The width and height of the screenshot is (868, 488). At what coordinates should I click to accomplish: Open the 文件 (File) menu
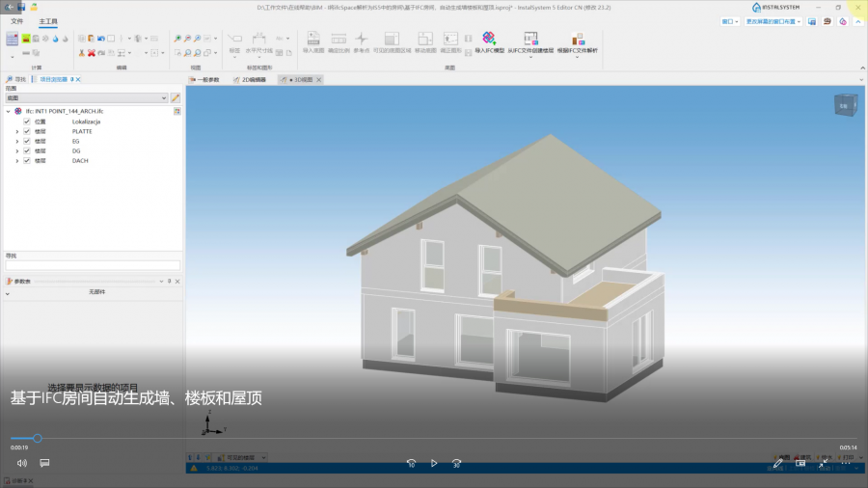(16, 20)
